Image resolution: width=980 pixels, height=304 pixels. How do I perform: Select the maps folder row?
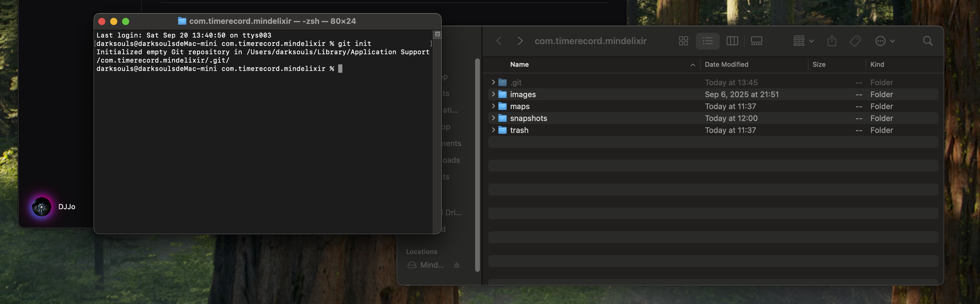pos(713,106)
